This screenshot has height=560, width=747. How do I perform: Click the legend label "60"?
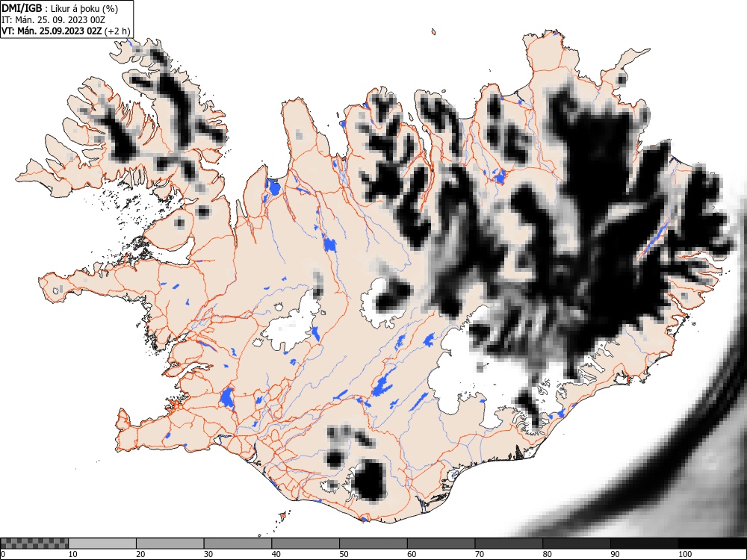411,554
